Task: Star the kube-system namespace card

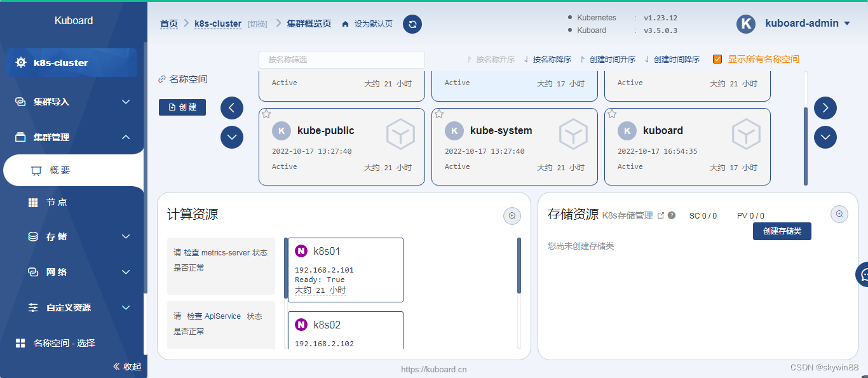Action: pyautogui.click(x=439, y=114)
